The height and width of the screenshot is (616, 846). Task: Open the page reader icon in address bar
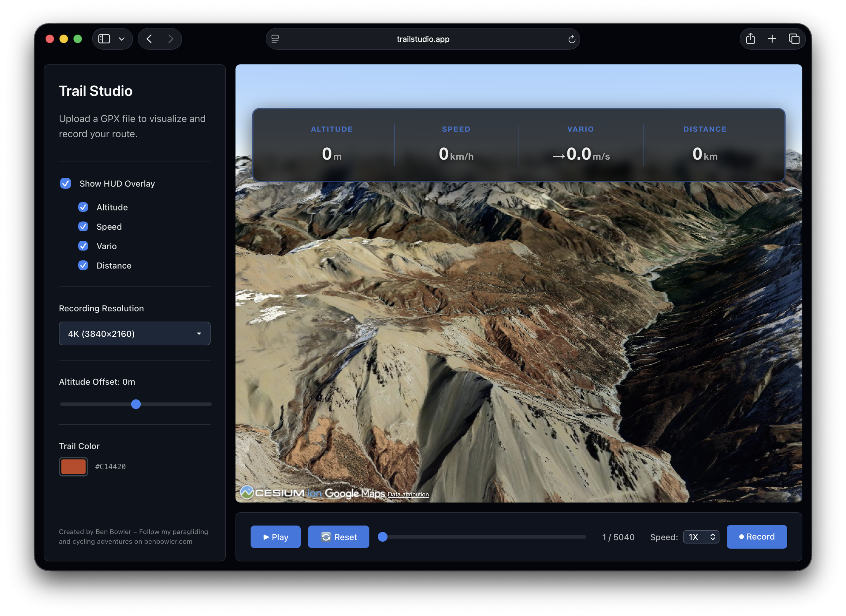(275, 39)
